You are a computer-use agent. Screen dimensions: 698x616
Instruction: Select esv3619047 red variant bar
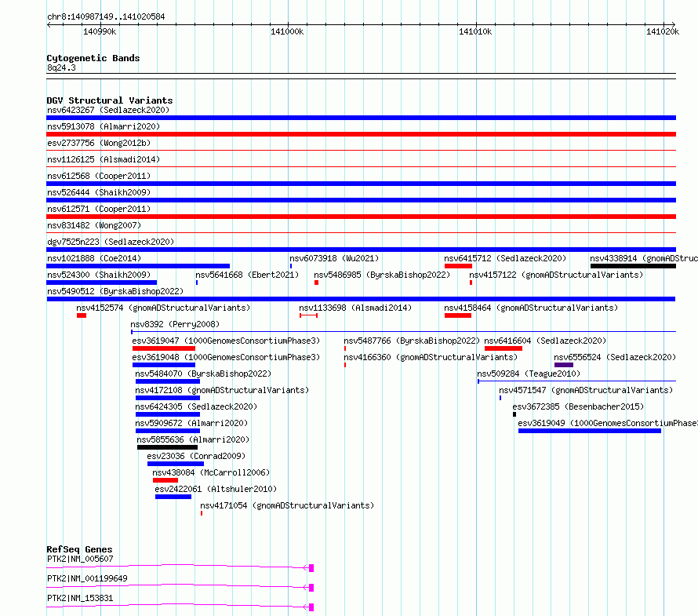pyautogui.click(x=164, y=348)
